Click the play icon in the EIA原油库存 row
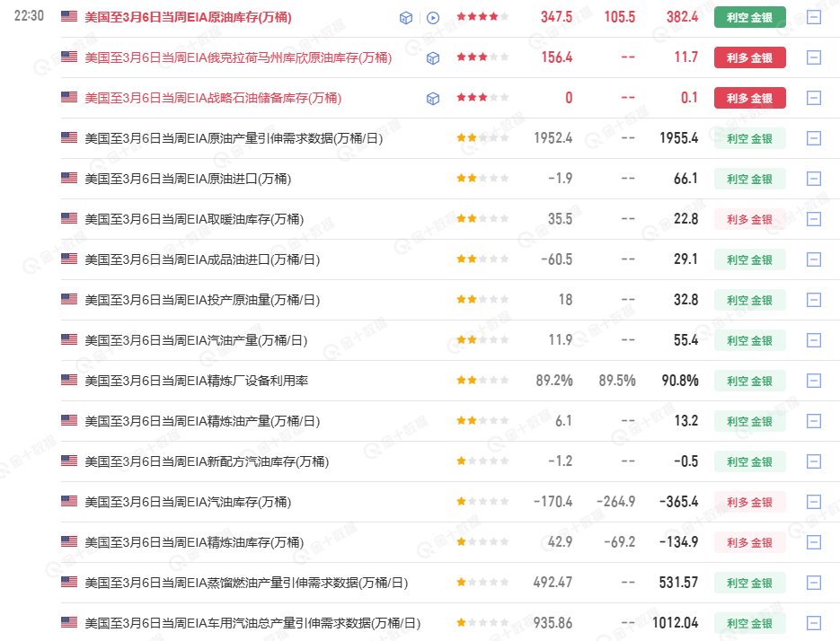840x641 pixels. [x=433, y=17]
